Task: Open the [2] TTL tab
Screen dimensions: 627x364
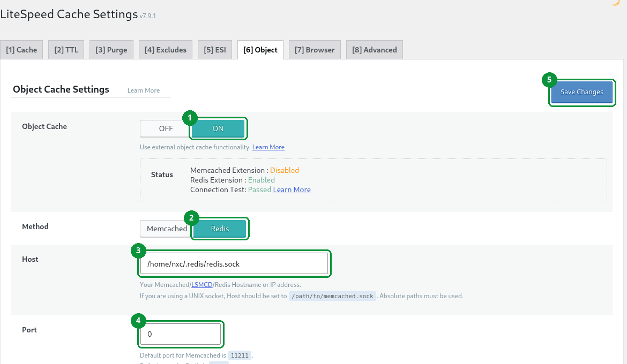Action: [66, 50]
